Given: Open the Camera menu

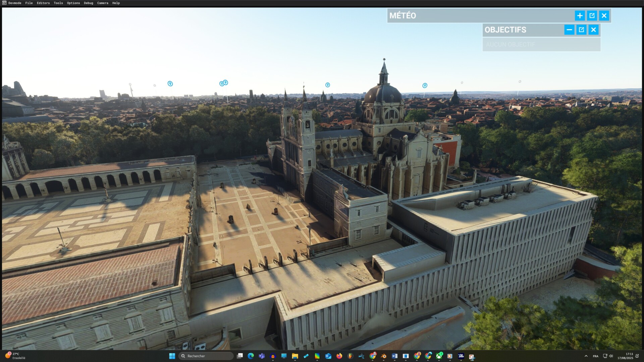Looking at the screenshot, I should pos(103,3).
